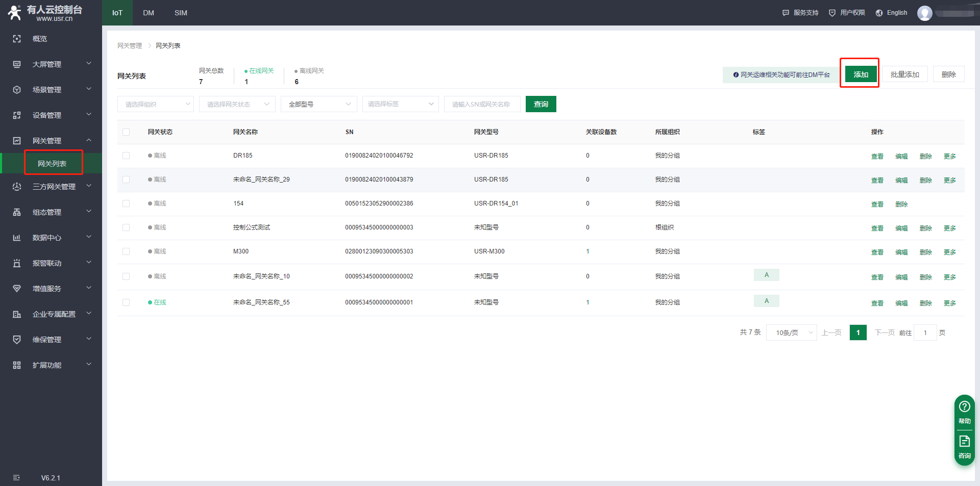
Task: Click the 数据中心 chart icon
Action: [17, 238]
